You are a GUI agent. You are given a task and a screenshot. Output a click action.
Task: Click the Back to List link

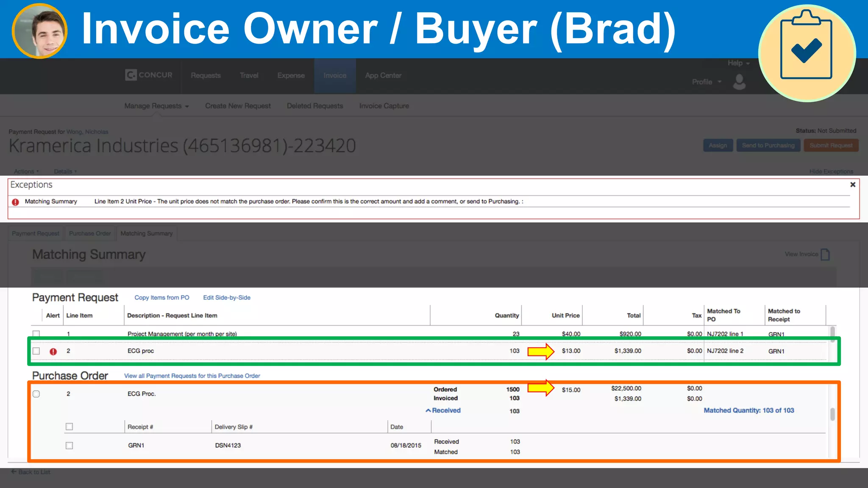[x=31, y=472]
